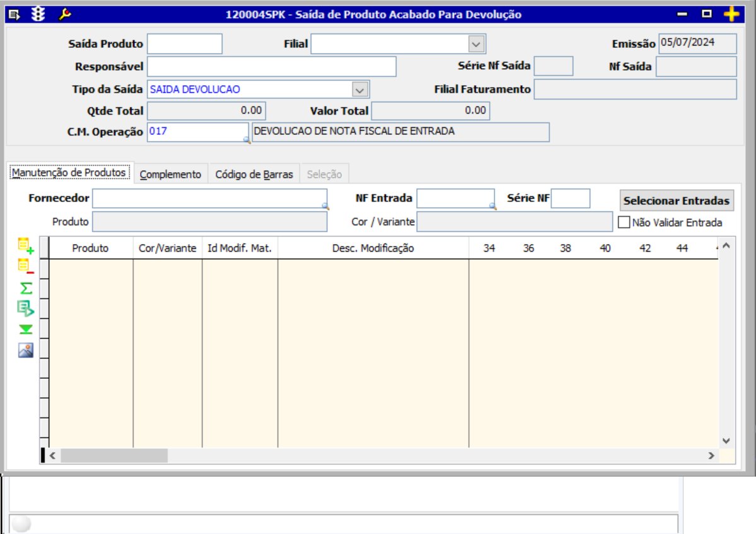Click the wrench settings icon in title bar
Image resolution: width=756 pixels, height=534 pixels.
coord(64,14)
